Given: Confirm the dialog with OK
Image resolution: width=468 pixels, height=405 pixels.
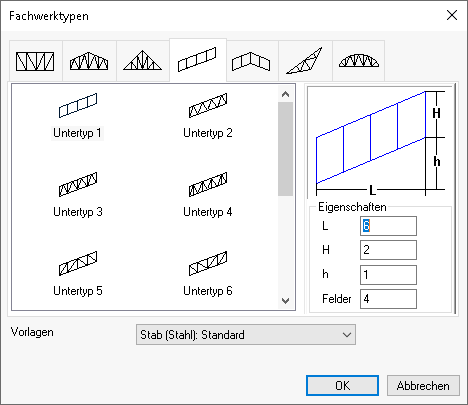Looking at the screenshot, I should [342, 386].
